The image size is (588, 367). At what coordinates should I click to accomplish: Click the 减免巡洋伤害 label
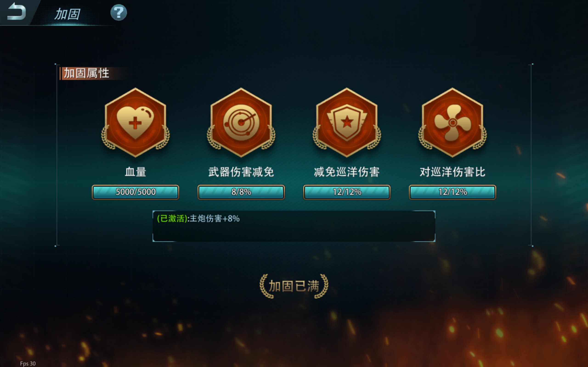[x=347, y=172]
